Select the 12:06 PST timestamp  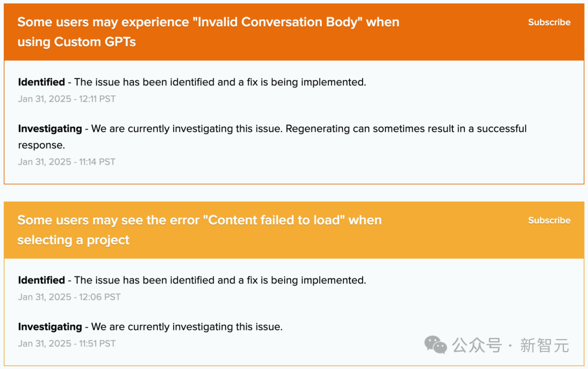69,297
